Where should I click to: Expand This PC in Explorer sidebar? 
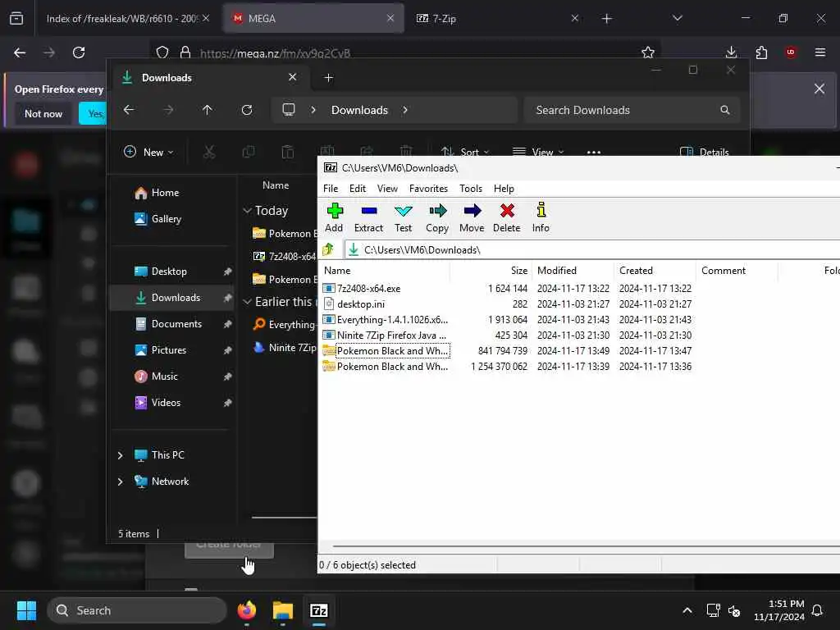click(x=120, y=455)
